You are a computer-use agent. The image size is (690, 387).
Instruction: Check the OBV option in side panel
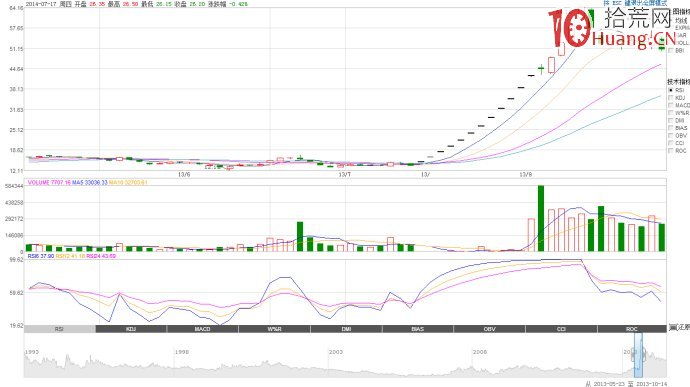[671, 136]
